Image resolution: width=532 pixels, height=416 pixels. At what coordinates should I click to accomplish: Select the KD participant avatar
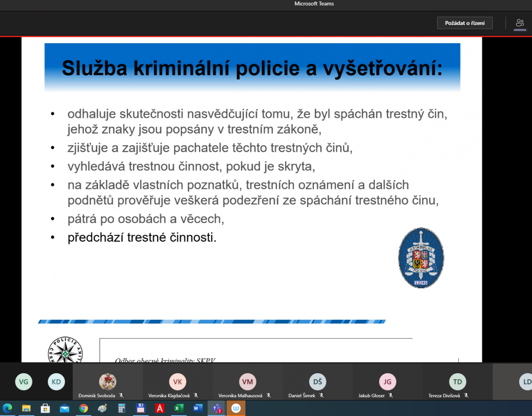coord(57,382)
